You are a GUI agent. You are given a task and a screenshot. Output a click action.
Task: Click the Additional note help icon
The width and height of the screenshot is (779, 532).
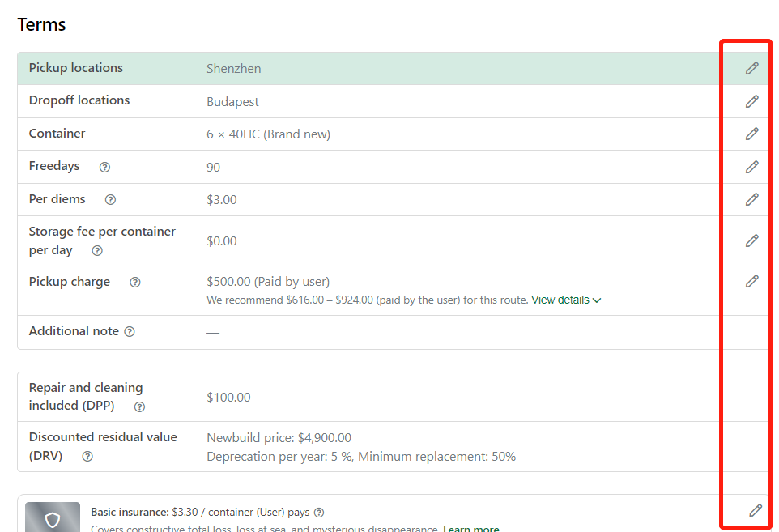[x=130, y=331]
